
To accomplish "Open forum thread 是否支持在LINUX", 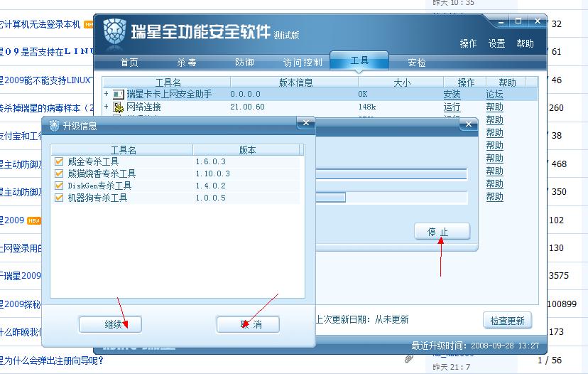I will tap(46, 52).
